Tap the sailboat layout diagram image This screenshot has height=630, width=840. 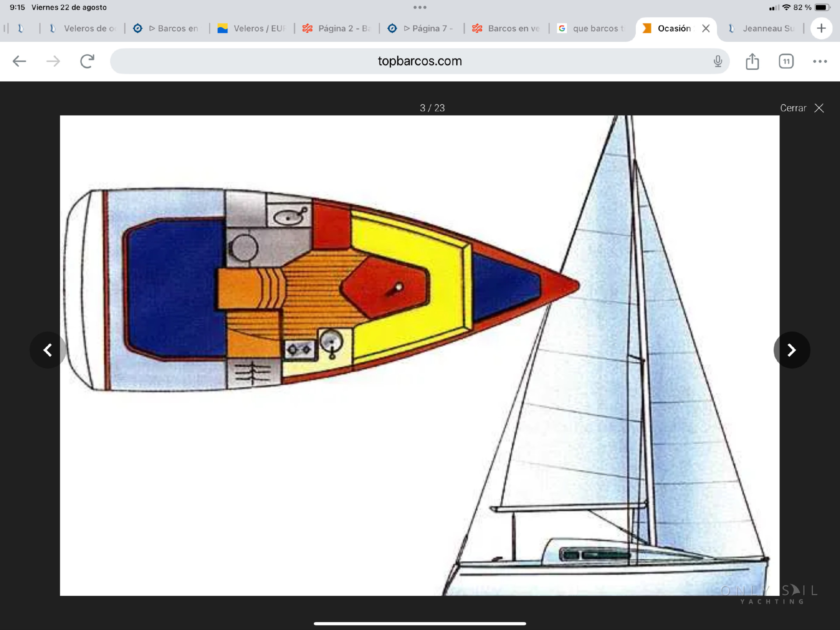coord(420,355)
